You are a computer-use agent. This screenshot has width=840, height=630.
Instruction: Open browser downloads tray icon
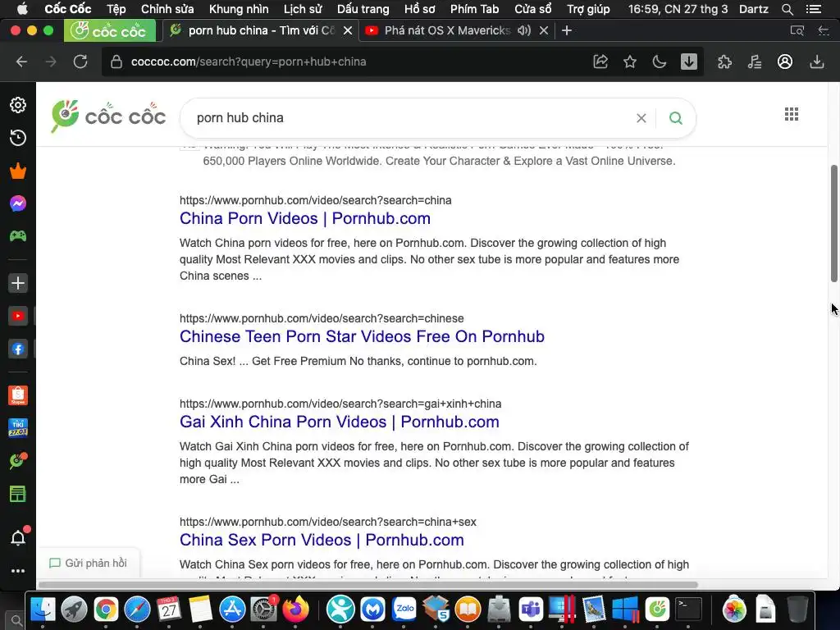tap(816, 62)
